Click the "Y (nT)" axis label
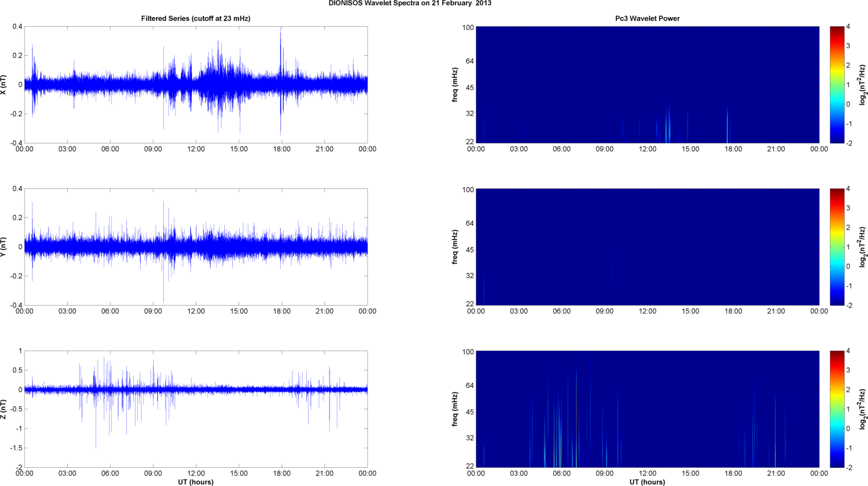The height and width of the screenshot is (486, 868). (4, 247)
